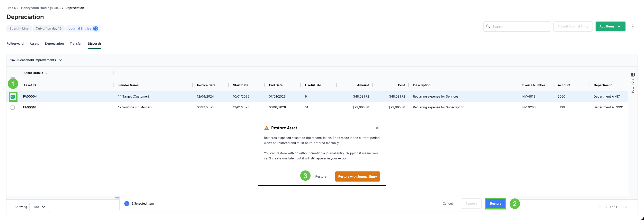Check the FA00018 row checkbox
The height and width of the screenshot is (220, 644).
point(13,108)
